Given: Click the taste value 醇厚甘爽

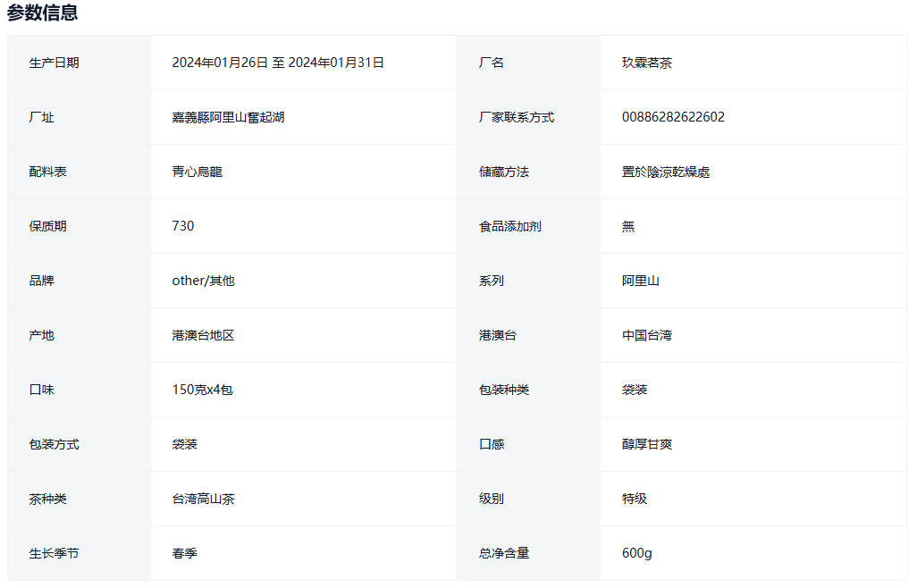Looking at the screenshot, I should (x=646, y=444).
